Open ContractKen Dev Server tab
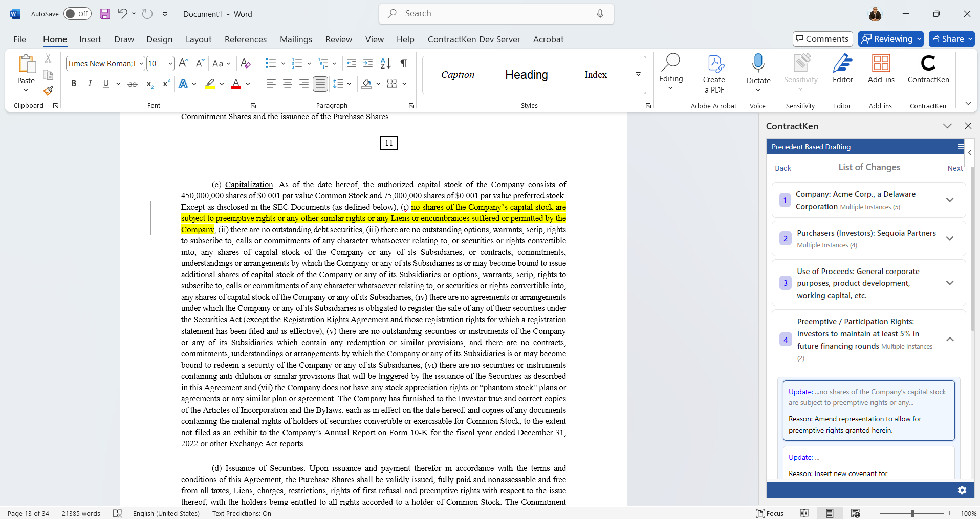This screenshot has width=980, height=519. pyautogui.click(x=474, y=39)
